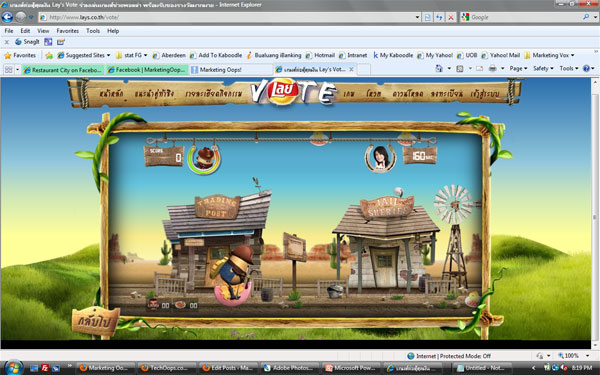Switch to Adobe Photoshop taskbar button

click(290, 368)
